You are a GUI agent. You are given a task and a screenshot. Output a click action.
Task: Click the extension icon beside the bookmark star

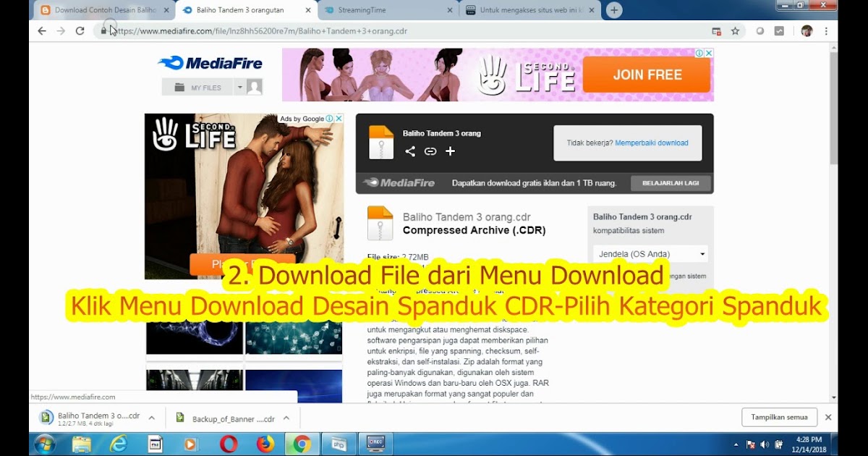[x=759, y=31]
